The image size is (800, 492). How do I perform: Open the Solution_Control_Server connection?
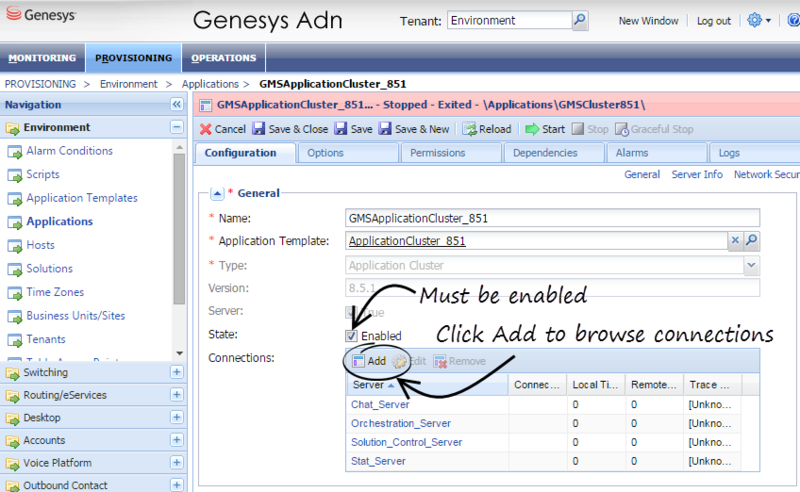click(x=407, y=442)
